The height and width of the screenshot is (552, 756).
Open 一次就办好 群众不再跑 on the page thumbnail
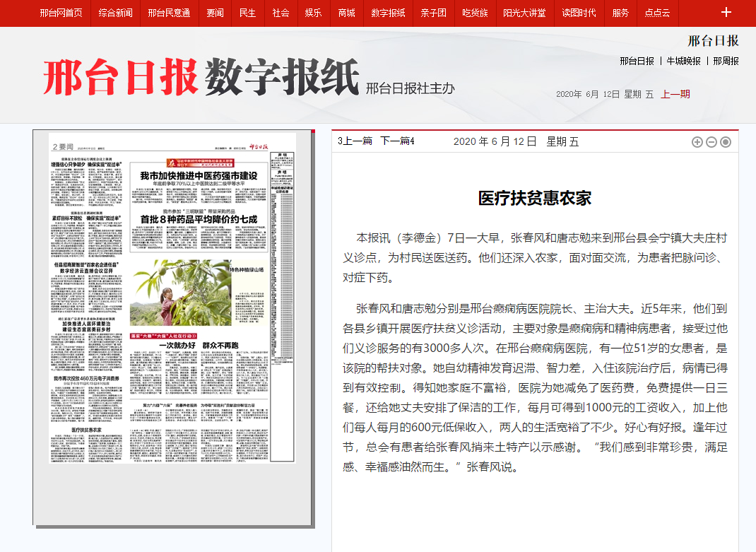(199, 346)
